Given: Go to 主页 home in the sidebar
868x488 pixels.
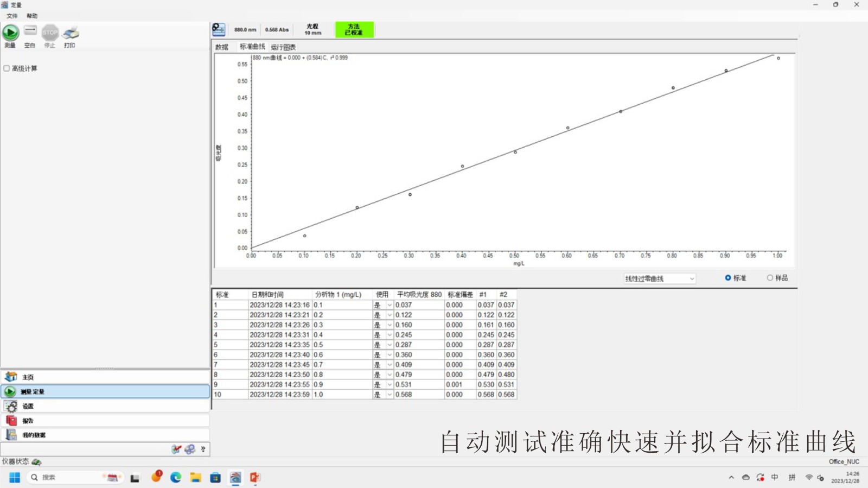Looking at the screenshot, I should 28,377.
